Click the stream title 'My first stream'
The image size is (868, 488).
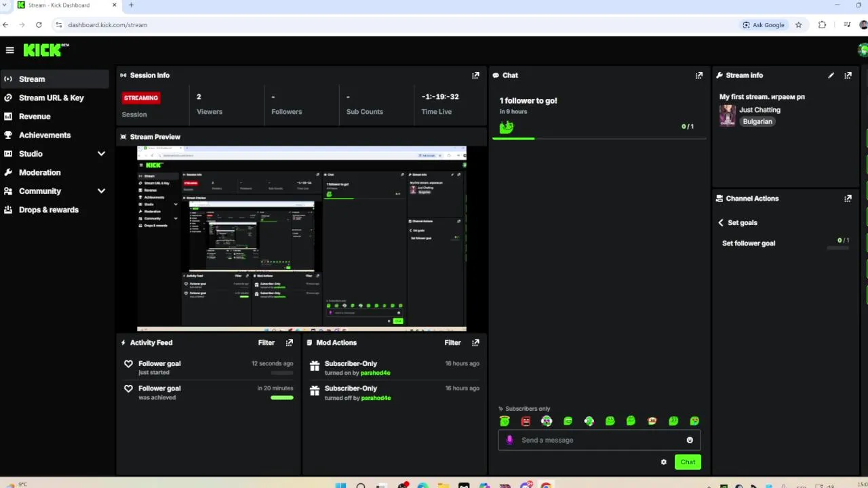pos(762,97)
